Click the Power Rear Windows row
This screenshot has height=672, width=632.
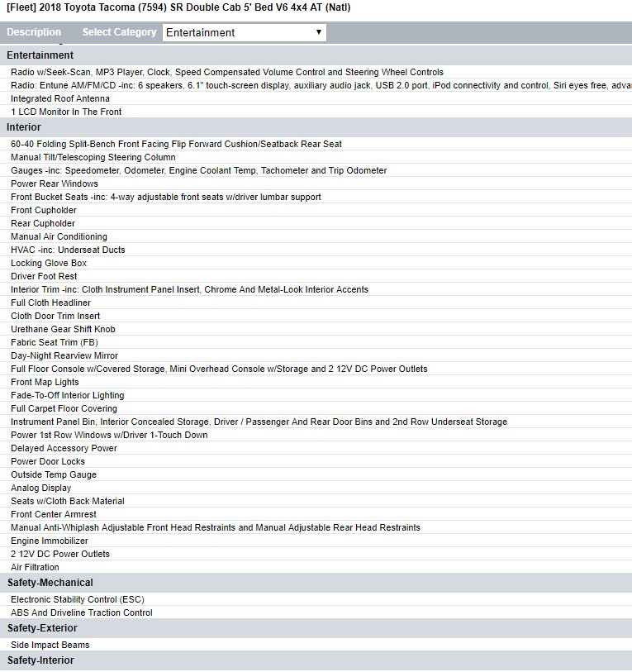coord(316,183)
